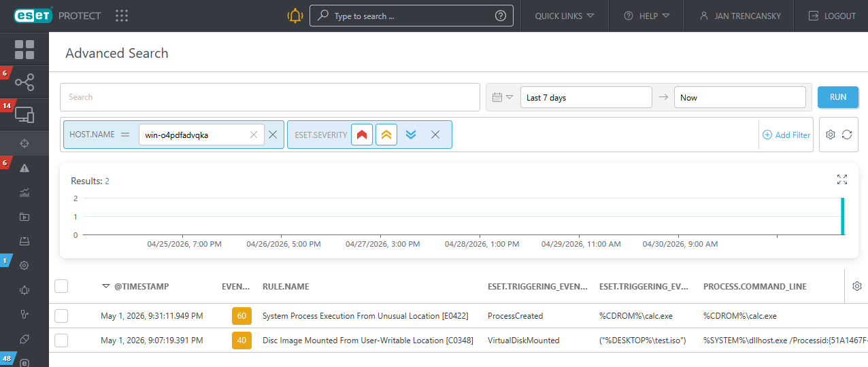Screen dimensions: 868x367
Task: Open the notifications bell
Action: click(x=295, y=16)
